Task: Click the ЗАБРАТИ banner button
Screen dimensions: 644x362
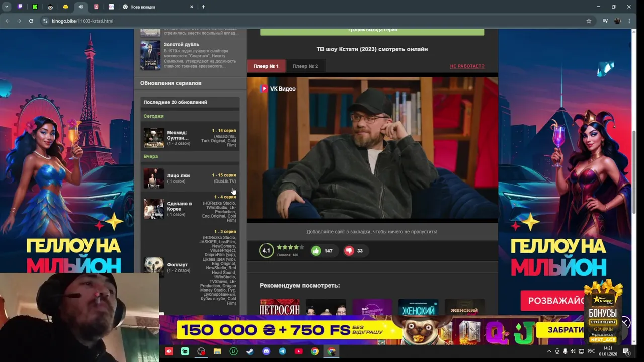Action: [560, 330]
